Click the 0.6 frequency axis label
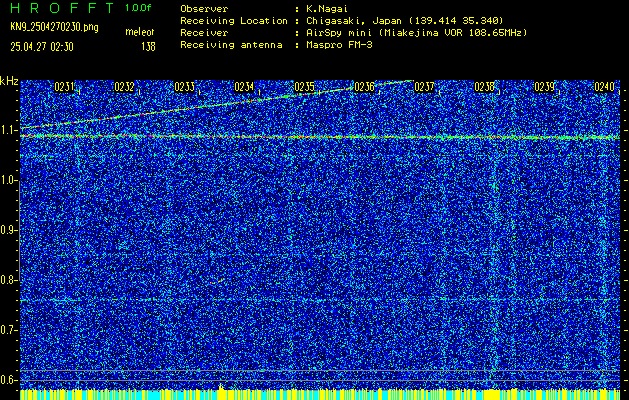This screenshot has height=400, width=629. 8,380
